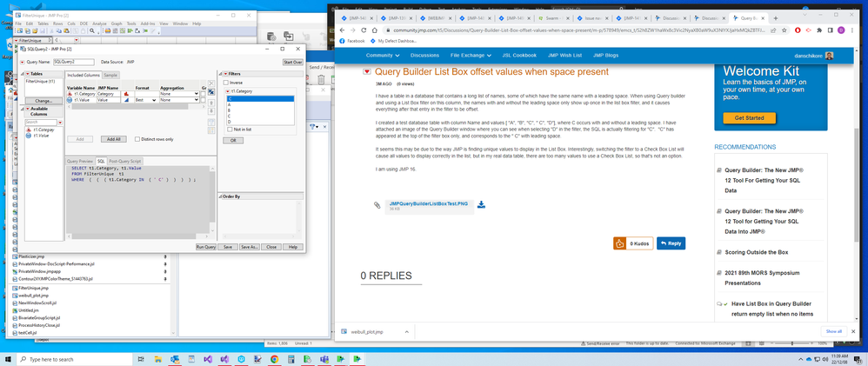The image size is (868, 366).
Task: Toggle Group By checkbox for t1.Category
Action: click(204, 94)
